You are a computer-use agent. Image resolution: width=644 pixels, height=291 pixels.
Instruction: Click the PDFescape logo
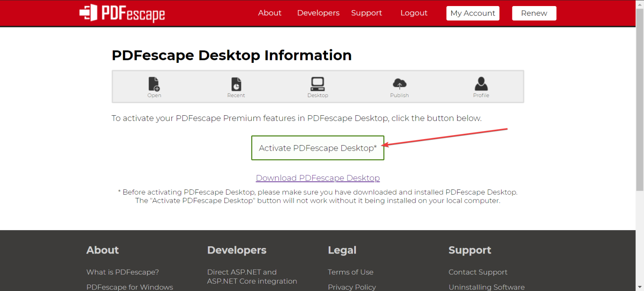coord(122,13)
